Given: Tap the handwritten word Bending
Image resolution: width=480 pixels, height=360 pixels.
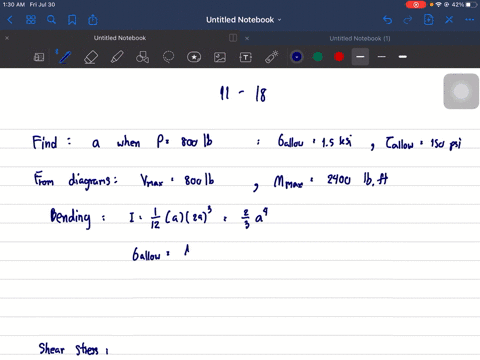Looking at the screenshot, I should click(70, 218).
